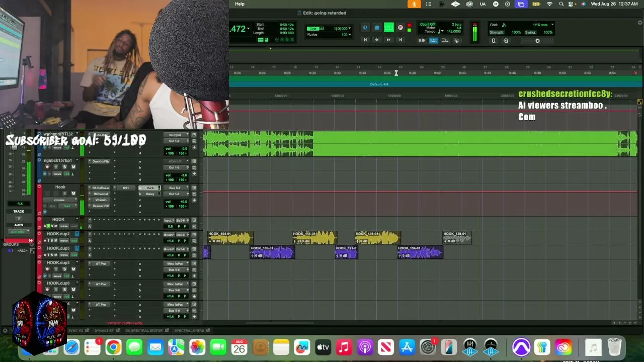This screenshot has width=644, height=362.
Task: Select the HOOK_108-01 audio clip
Action: click(x=272, y=252)
